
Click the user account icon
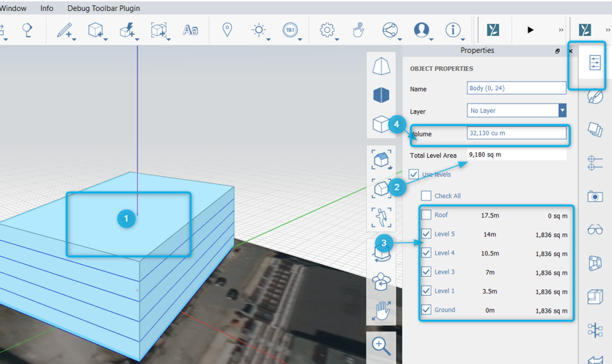421,29
